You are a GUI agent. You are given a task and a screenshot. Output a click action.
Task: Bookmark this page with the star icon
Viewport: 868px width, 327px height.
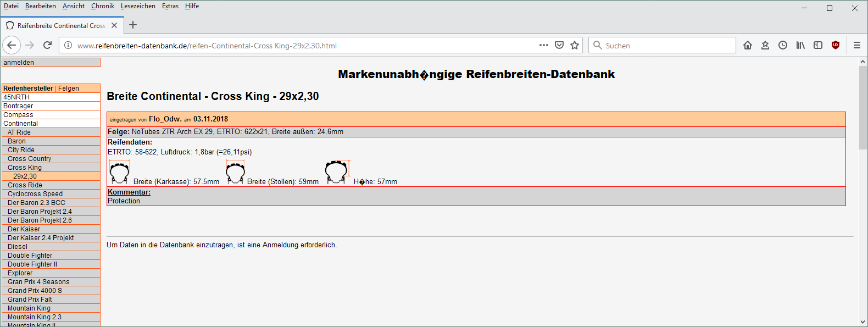575,45
